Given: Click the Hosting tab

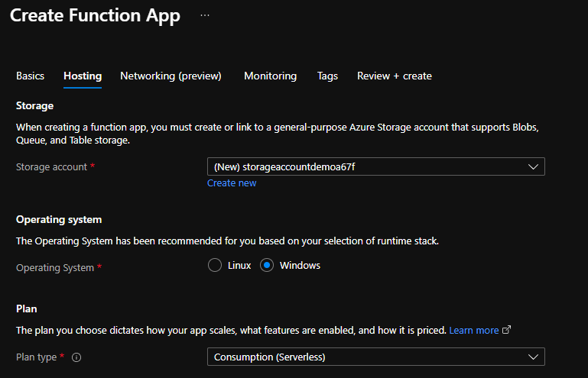Looking at the screenshot, I should [x=83, y=76].
